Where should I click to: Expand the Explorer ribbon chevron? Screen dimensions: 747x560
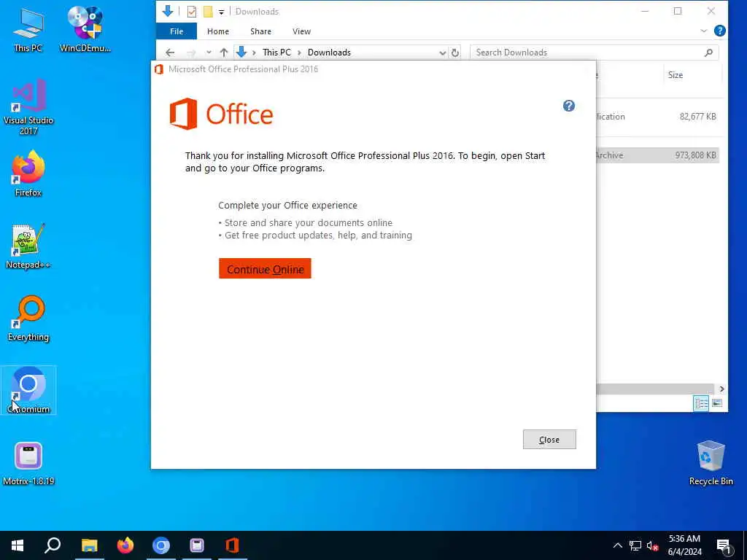pyautogui.click(x=704, y=31)
